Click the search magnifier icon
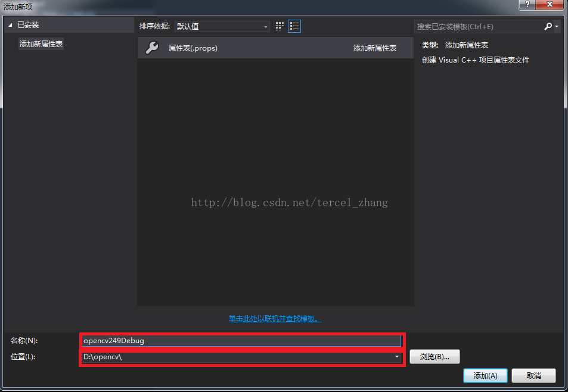The width and height of the screenshot is (568, 392). click(x=547, y=26)
